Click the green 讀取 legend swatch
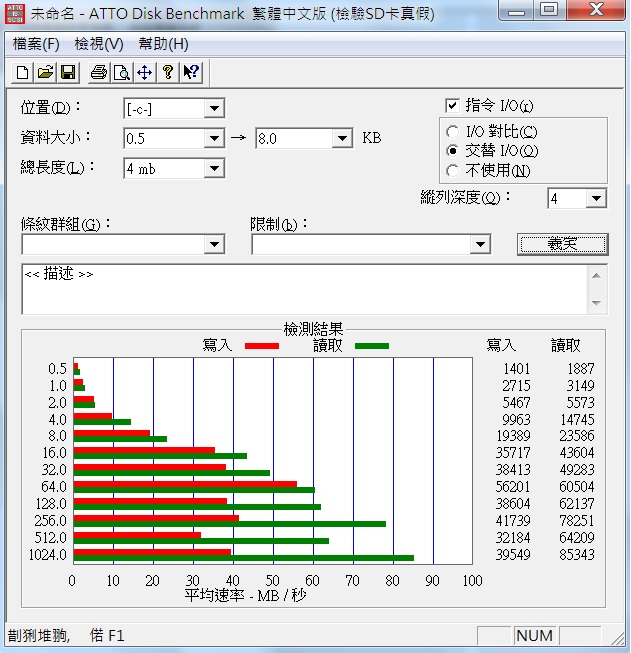Viewport: 631px width, 653px height. 372,346
